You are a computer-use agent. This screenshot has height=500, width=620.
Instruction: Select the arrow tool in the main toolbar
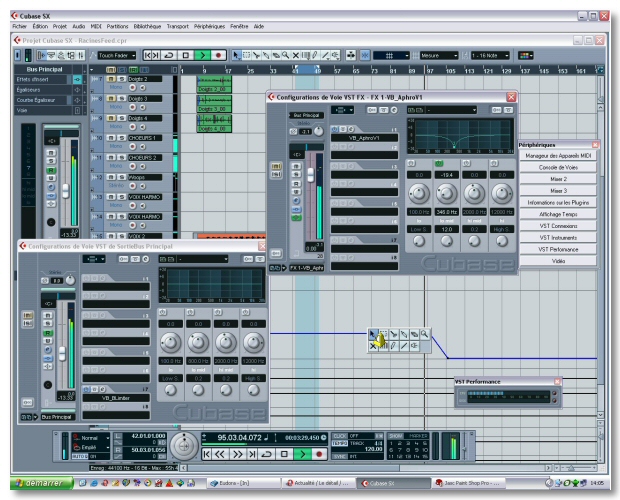(x=236, y=55)
